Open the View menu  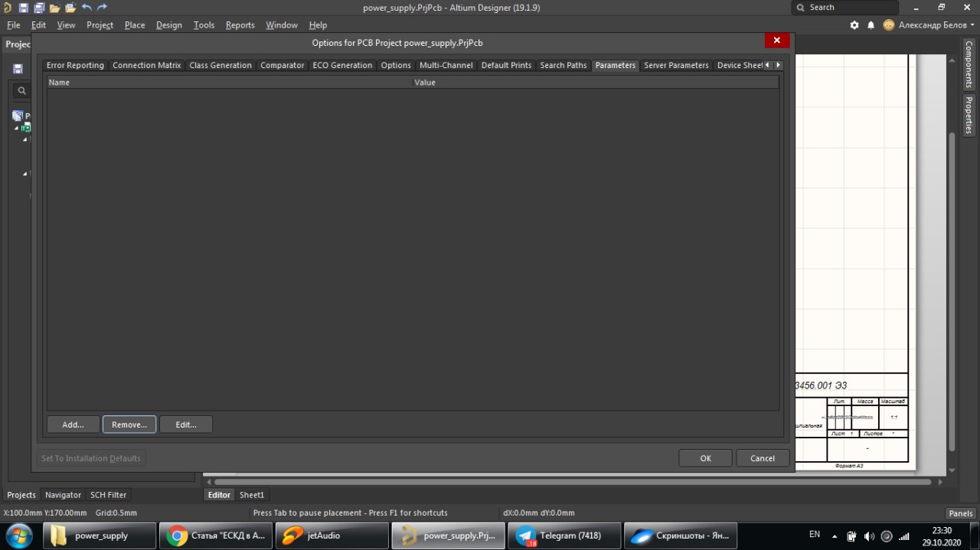(66, 25)
